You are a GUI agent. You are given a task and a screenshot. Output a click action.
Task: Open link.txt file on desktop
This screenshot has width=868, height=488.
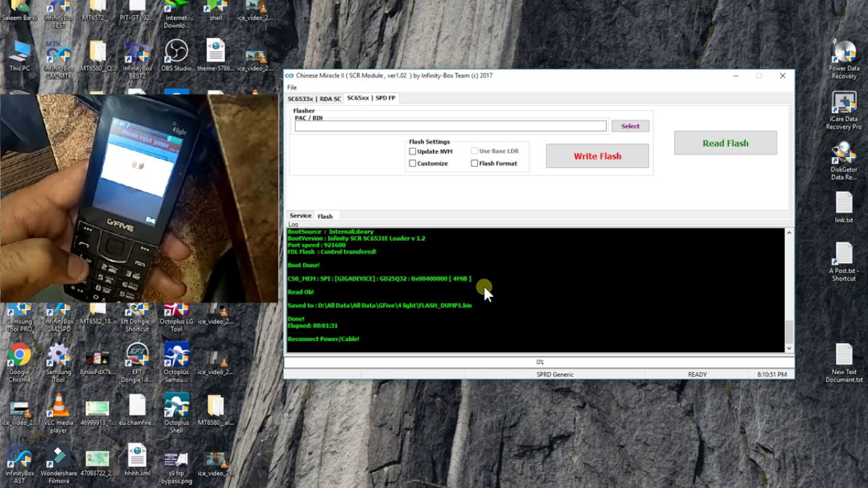pos(844,207)
